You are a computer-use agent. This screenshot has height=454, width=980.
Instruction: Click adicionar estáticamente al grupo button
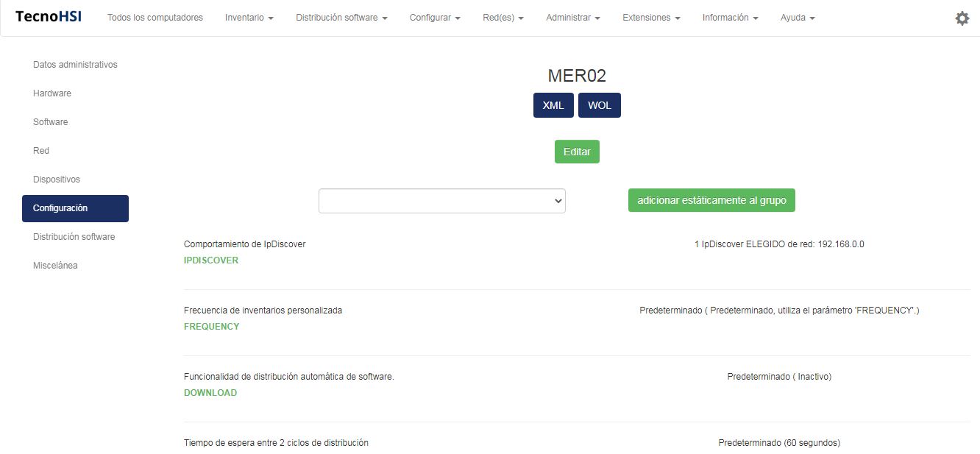[x=711, y=200]
